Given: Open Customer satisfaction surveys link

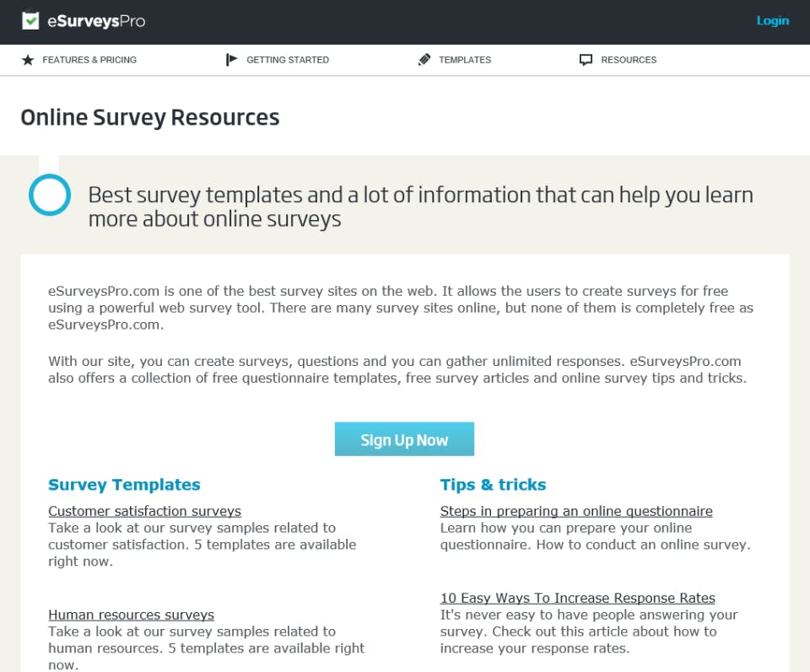Looking at the screenshot, I should tap(144, 511).
